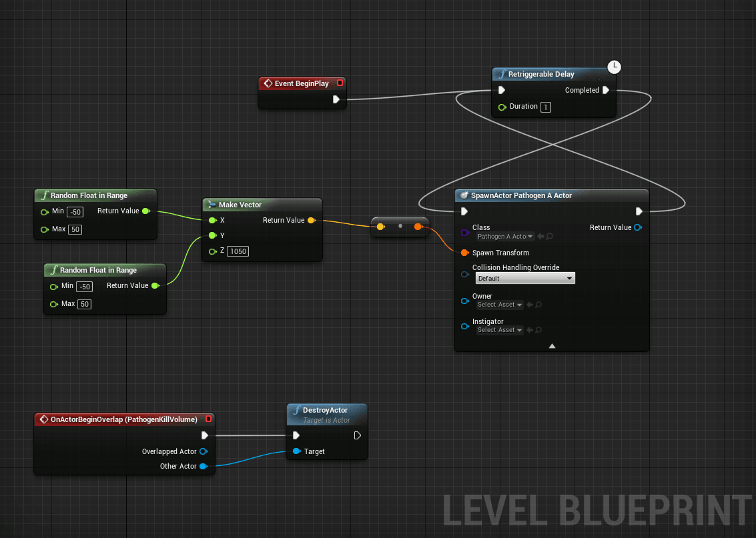756x538 pixels.
Task: Click the Make Vector node header icon
Action: click(x=212, y=205)
